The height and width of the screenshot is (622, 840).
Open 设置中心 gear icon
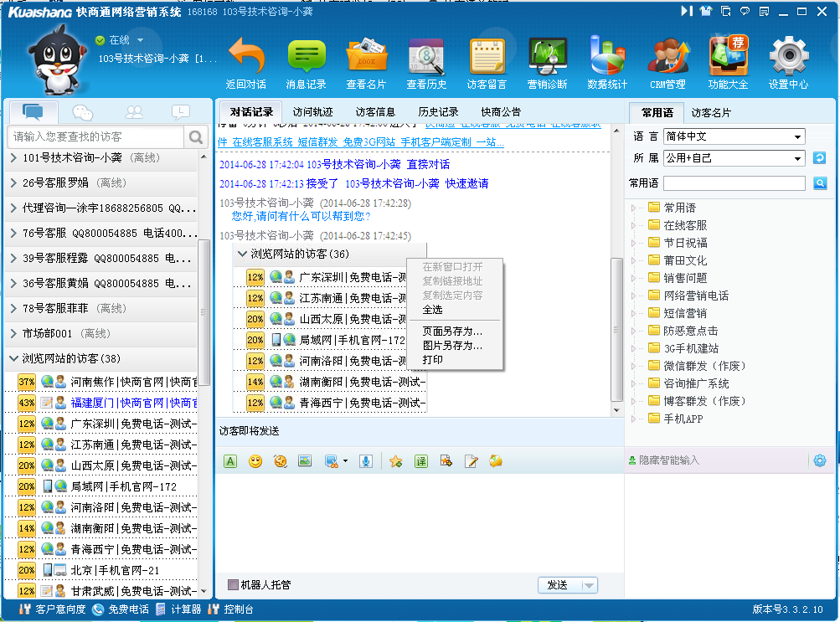[788, 64]
